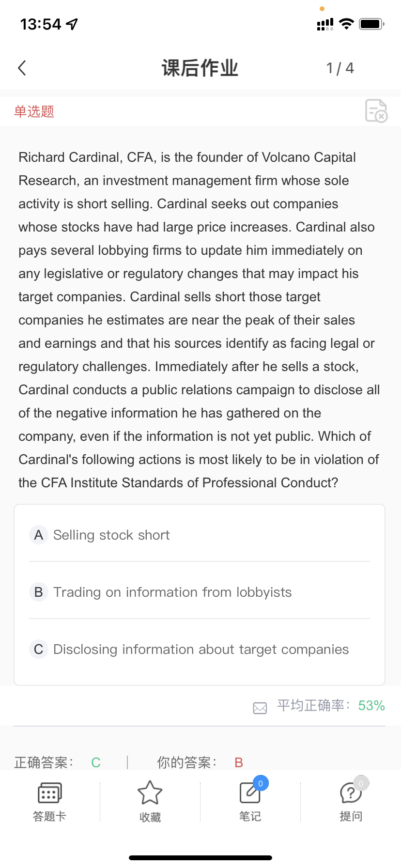Tap the location arrow in status bar
This screenshot has height=868, width=401.
[72, 24]
